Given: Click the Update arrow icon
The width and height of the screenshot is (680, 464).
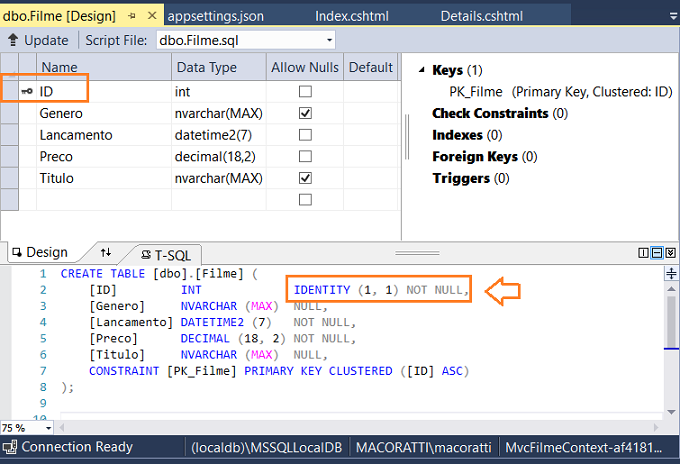Looking at the screenshot, I should tap(13, 40).
